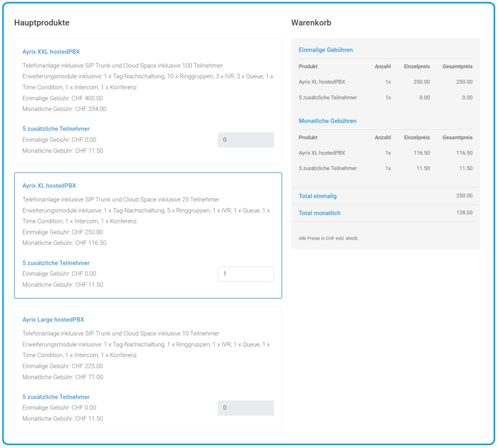
Task: Click the 116.50 Gesamtpreis value in monthly fees
Action: (464, 153)
